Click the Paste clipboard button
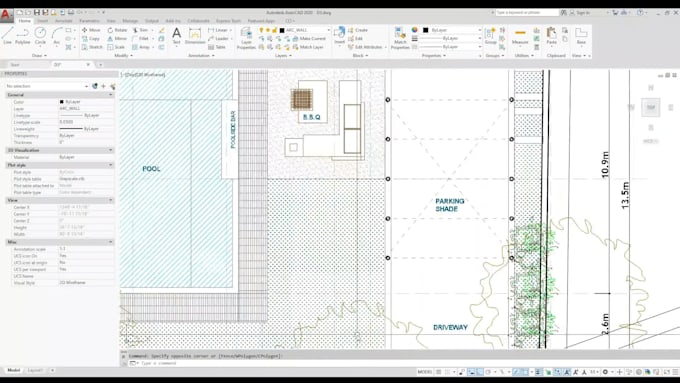Image resolution: width=680 pixels, height=383 pixels. pos(551,36)
